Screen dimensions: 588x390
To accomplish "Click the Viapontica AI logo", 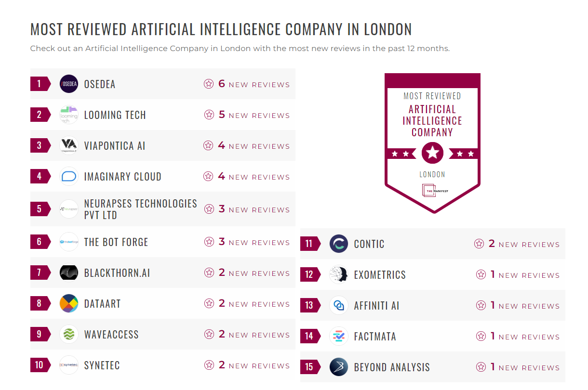I will coord(68,145).
